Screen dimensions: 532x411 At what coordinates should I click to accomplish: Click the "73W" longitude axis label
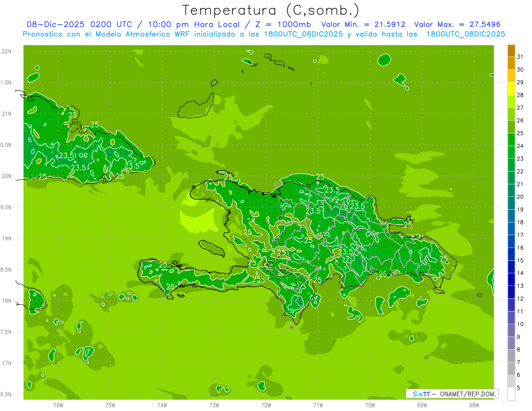coord(214,405)
